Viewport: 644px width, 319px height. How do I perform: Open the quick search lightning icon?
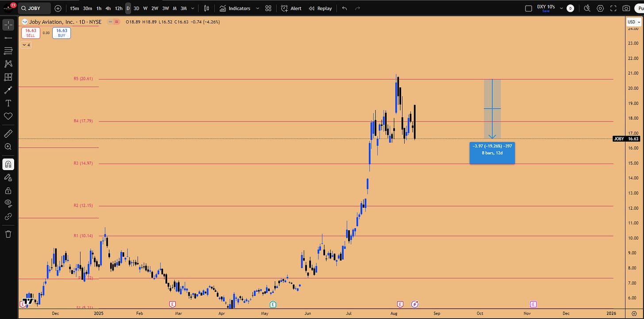587,8
